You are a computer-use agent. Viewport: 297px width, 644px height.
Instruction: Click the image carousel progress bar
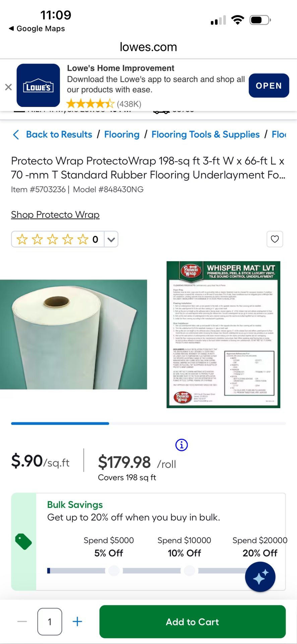pos(148,424)
